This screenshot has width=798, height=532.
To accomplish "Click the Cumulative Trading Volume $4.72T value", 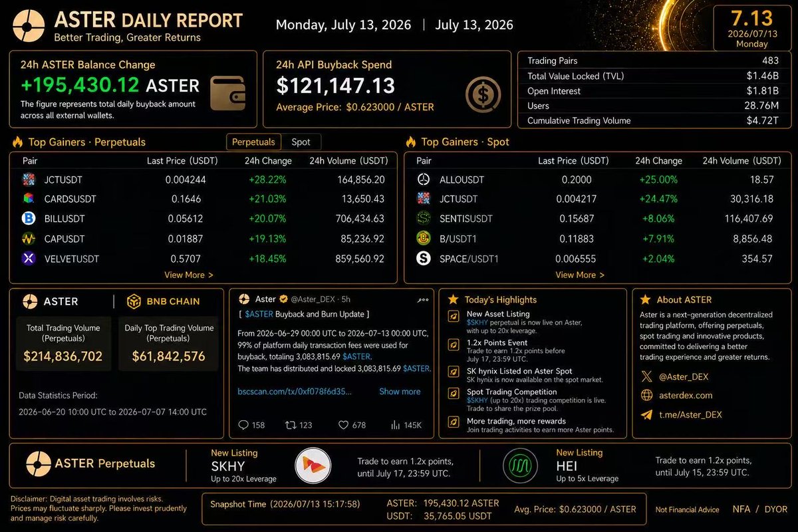I will click(x=763, y=121).
